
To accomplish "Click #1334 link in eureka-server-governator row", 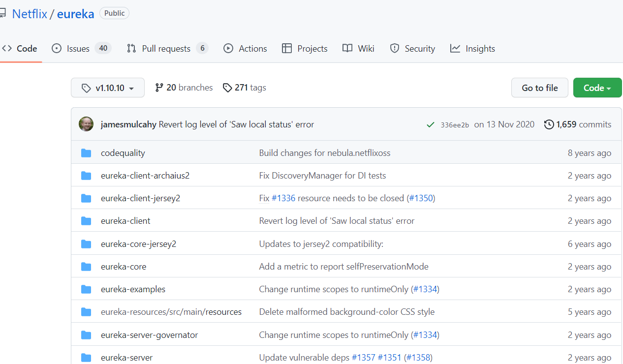I will click(x=425, y=335).
